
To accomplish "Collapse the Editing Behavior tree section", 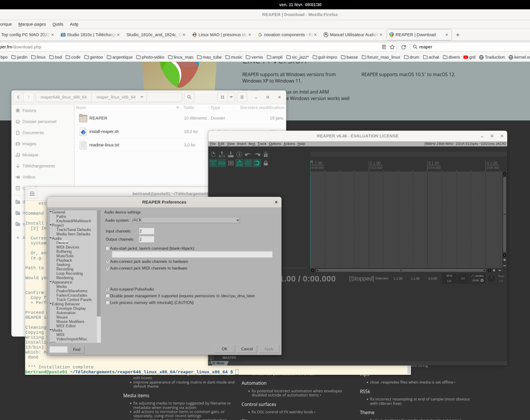I will click(51, 304).
